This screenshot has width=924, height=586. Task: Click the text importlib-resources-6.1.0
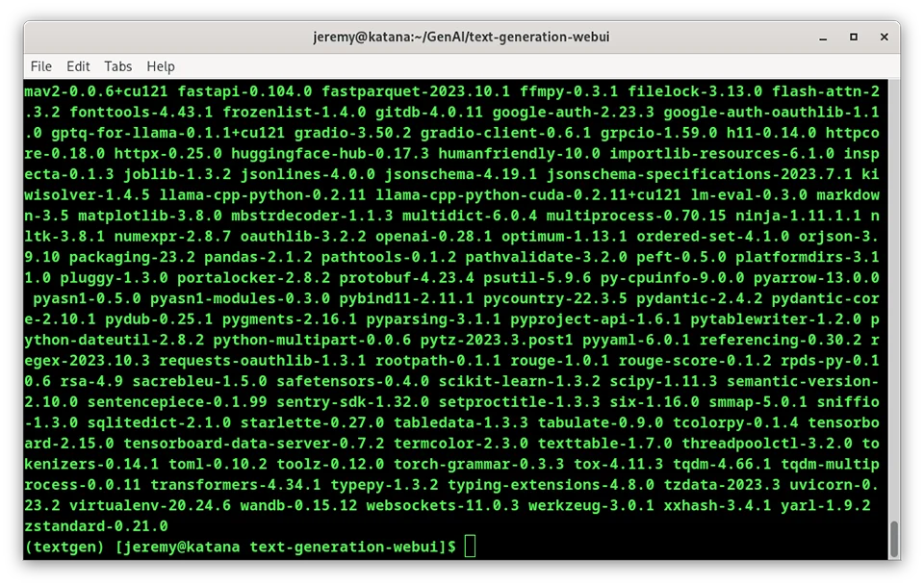[x=722, y=154]
